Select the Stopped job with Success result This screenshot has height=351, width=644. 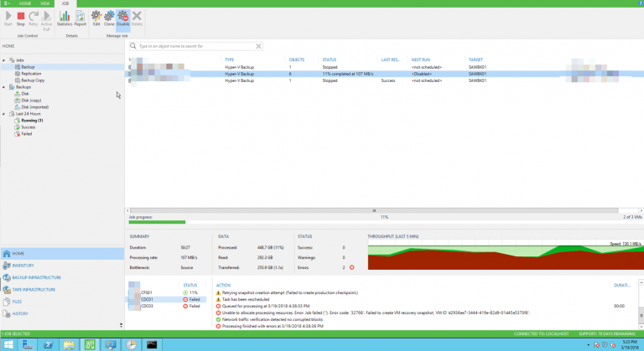(x=384, y=81)
